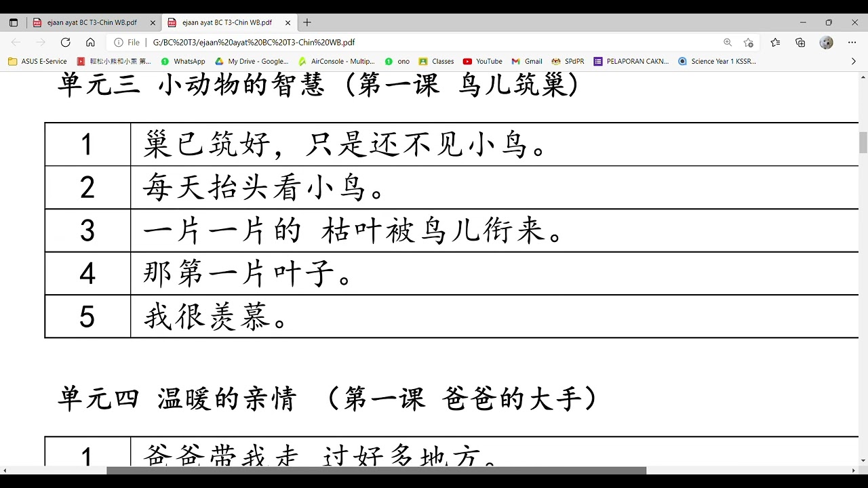Click the horizontal scrollbar thumb
The image size is (868, 488).
(x=376, y=470)
